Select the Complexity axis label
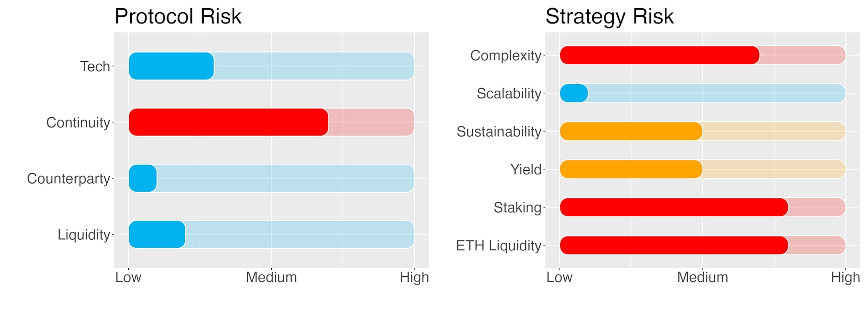The image size is (868, 312). (505, 55)
